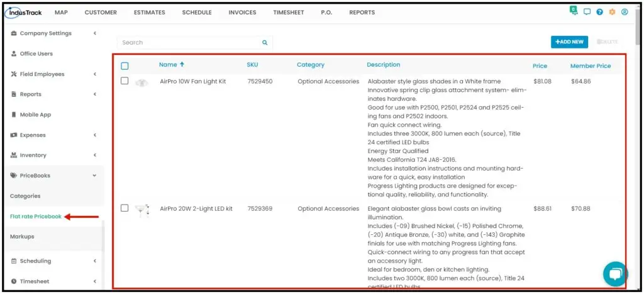Open Categories under PriceBooks
644x294 pixels.
(25, 196)
